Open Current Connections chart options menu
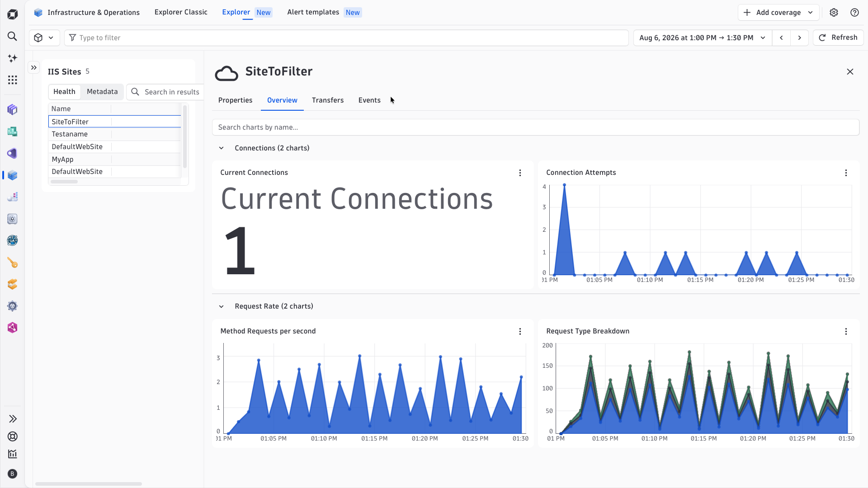 click(520, 173)
